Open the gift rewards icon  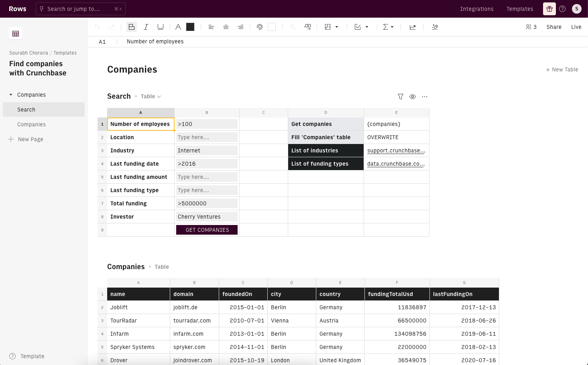pyautogui.click(x=549, y=9)
